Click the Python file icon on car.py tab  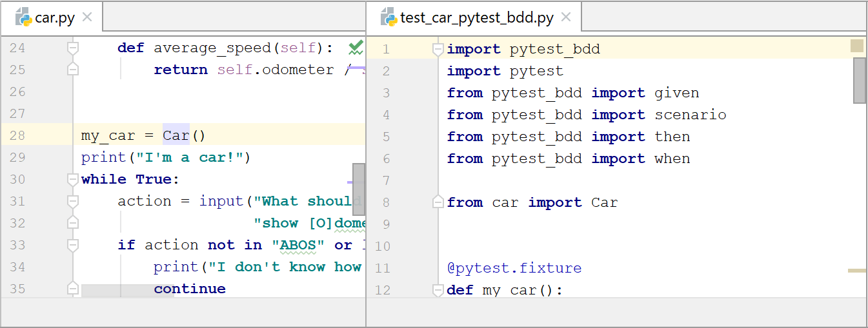coord(24,17)
